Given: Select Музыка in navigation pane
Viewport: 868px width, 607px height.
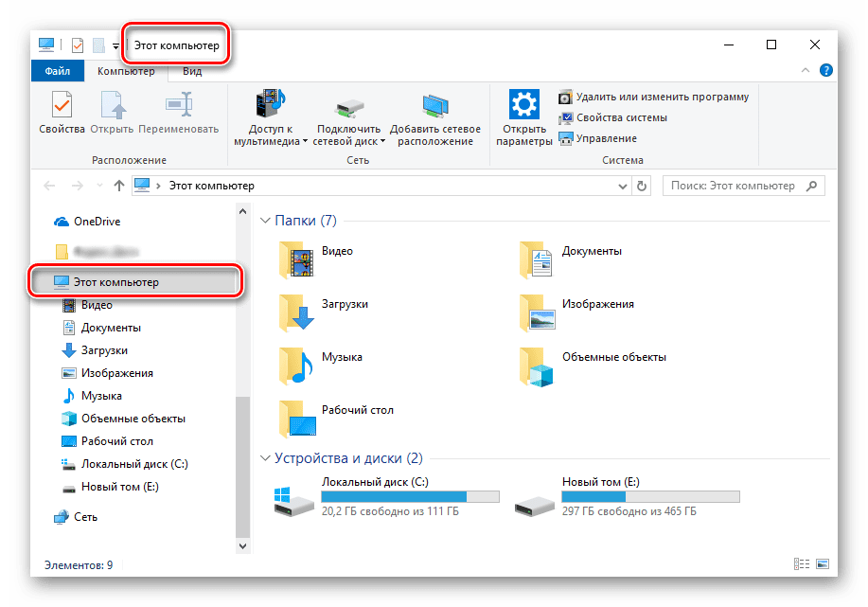Looking at the screenshot, I should click(91, 396).
